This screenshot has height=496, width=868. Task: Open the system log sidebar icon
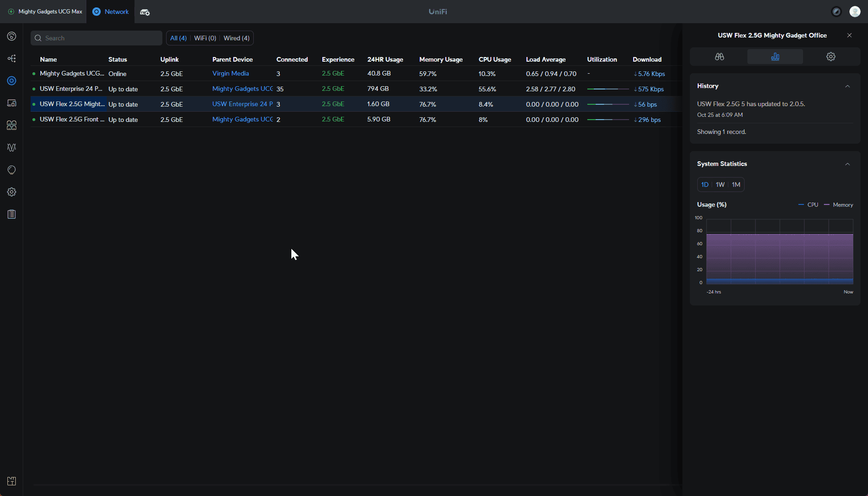[x=12, y=214]
